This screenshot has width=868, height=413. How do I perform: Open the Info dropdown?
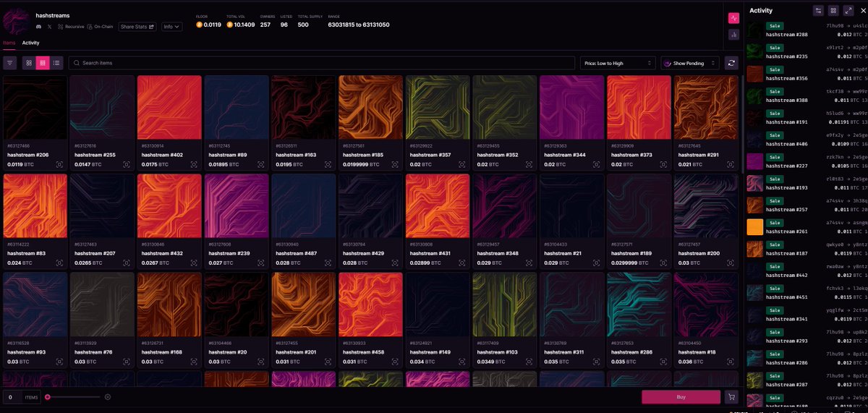pos(171,27)
